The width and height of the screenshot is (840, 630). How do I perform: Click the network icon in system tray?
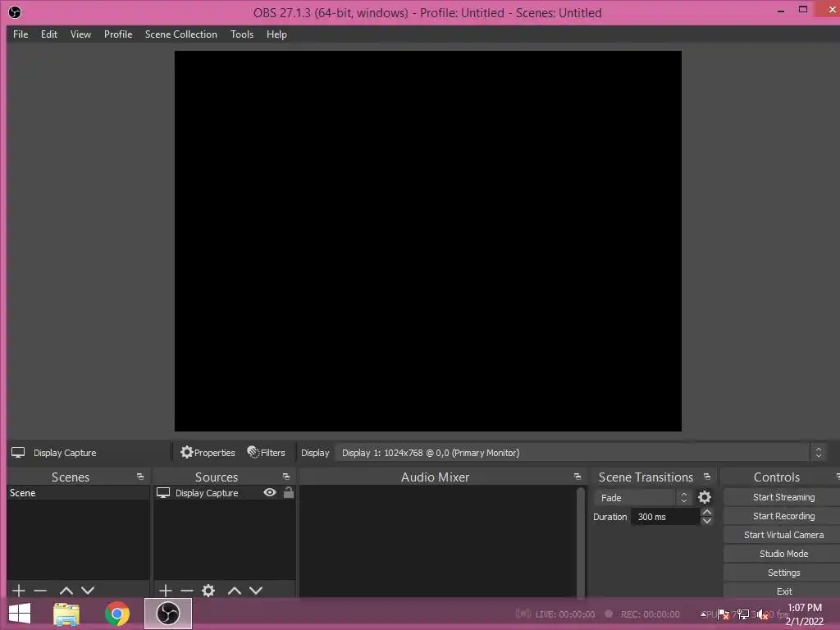743,614
